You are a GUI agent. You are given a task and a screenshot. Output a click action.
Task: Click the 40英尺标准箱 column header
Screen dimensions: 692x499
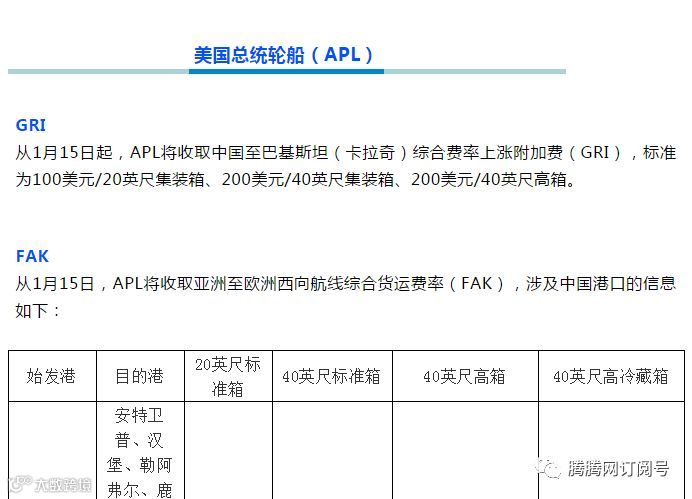[x=332, y=376]
